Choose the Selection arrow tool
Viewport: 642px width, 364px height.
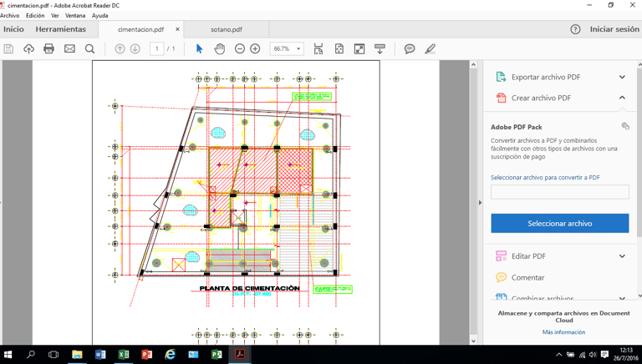tap(199, 48)
